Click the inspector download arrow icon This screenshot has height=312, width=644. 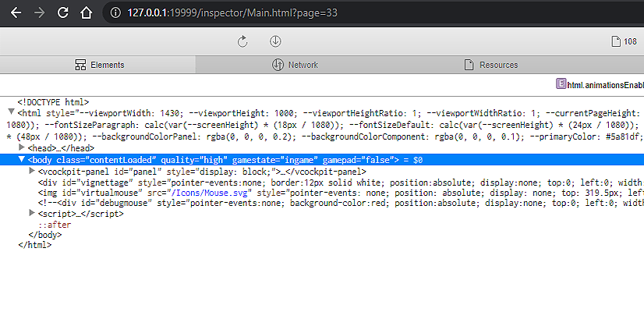pyautogui.click(x=275, y=41)
